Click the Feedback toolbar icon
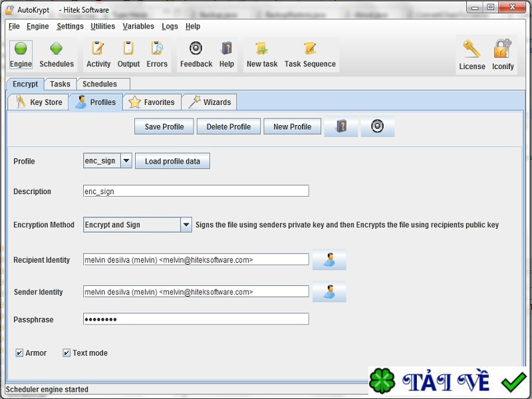Screen dimensions: 532x399 point(196,55)
